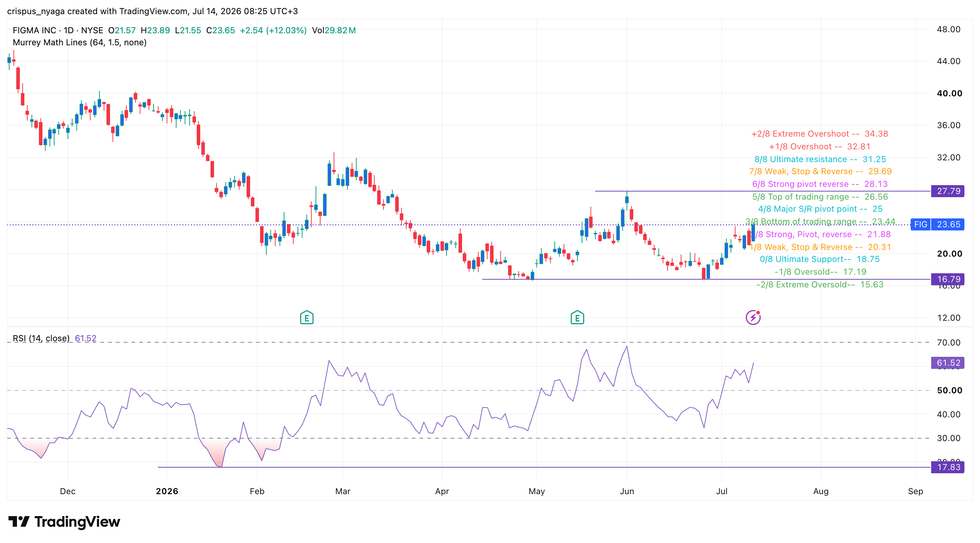Click the purple RSI 17.83 horizontal line
Image resolution: width=980 pixels, height=543 pixels.
pyautogui.click(x=544, y=467)
